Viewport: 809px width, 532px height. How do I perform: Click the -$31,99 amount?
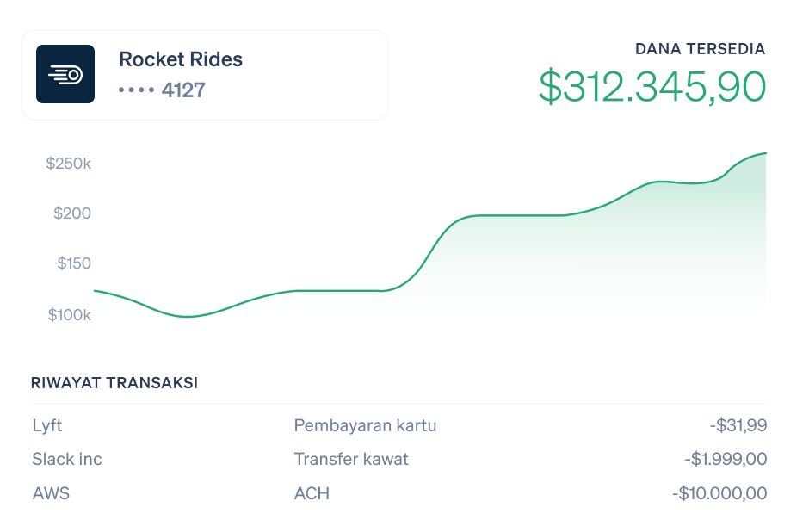click(x=738, y=425)
